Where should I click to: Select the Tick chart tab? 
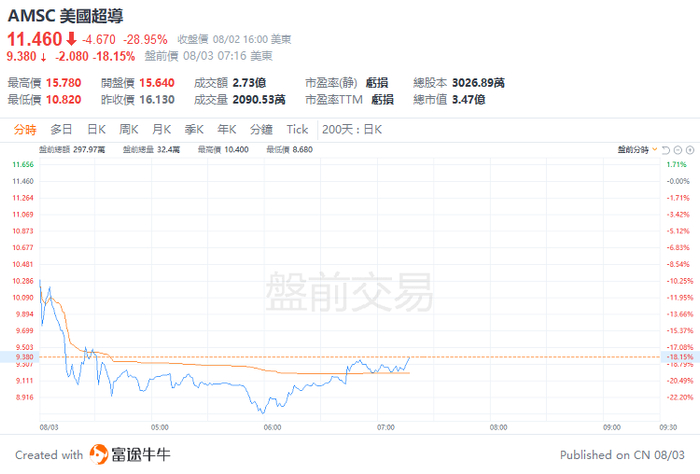click(x=297, y=129)
